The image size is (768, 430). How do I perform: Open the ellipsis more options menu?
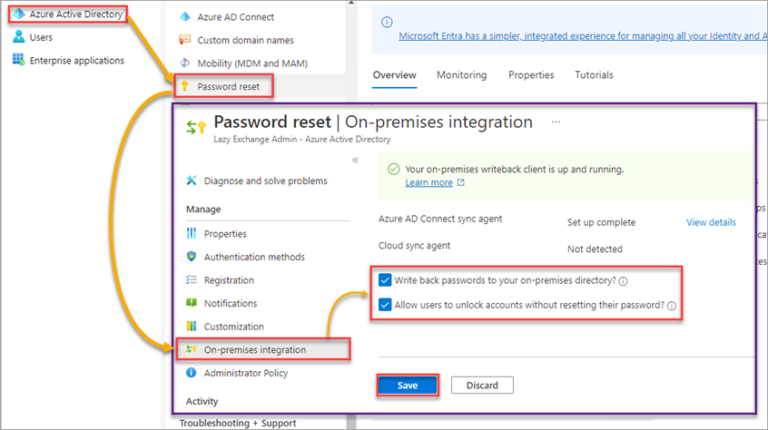(556, 122)
